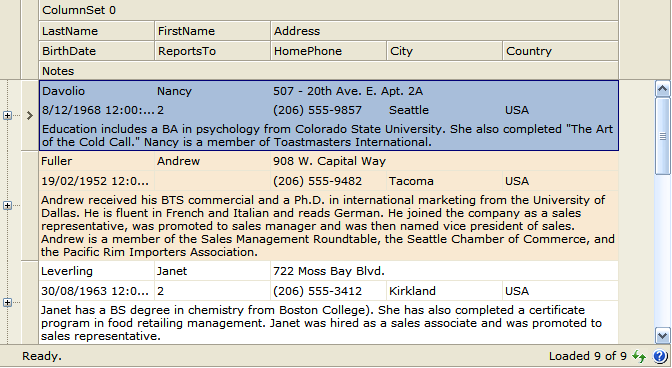Click the HomePhone column header

tap(329, 51)
